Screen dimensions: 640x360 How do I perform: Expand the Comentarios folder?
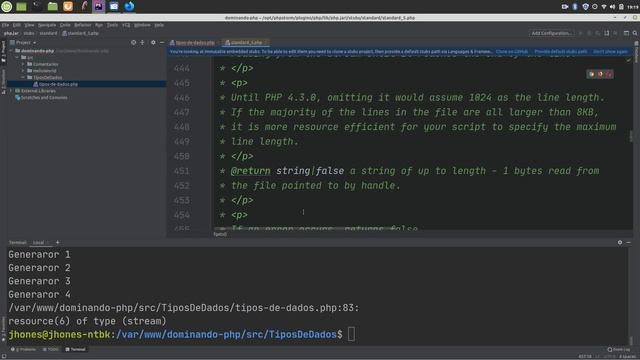(23, 64)
